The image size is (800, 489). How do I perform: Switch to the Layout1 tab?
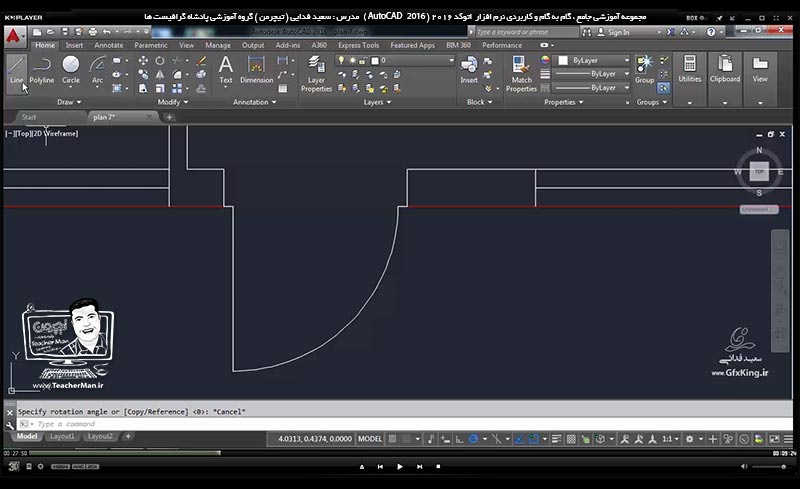[x=62, y=436]
